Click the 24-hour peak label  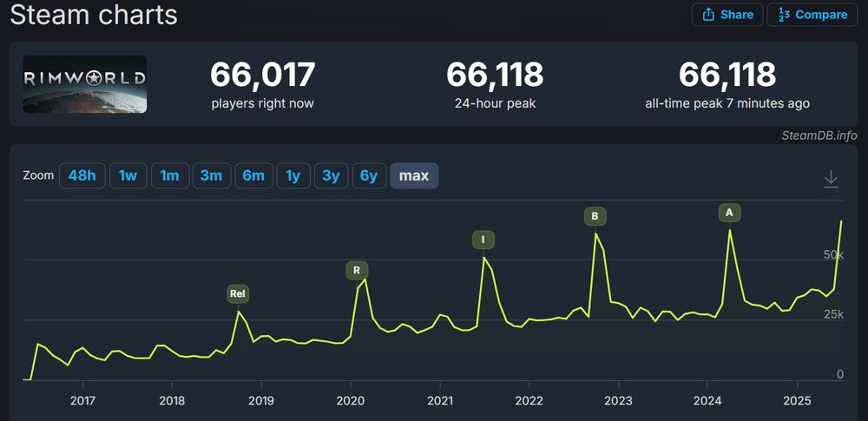click(495, 103)
